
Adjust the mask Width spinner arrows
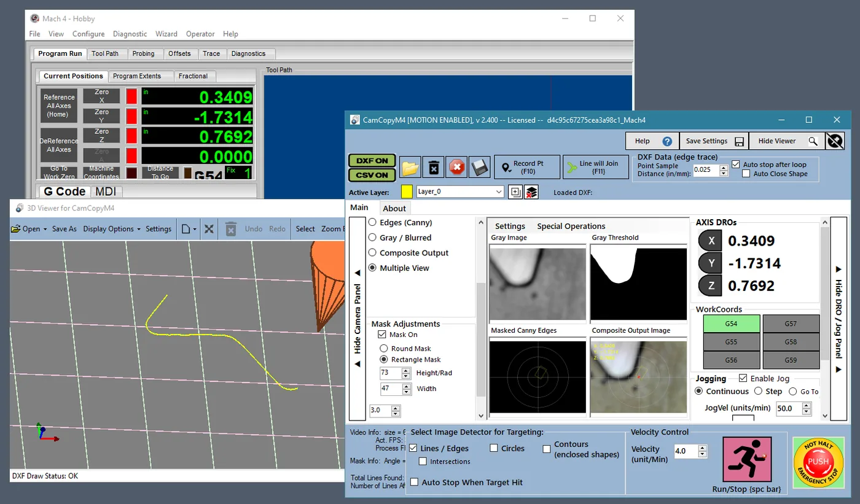click(406, 389)
